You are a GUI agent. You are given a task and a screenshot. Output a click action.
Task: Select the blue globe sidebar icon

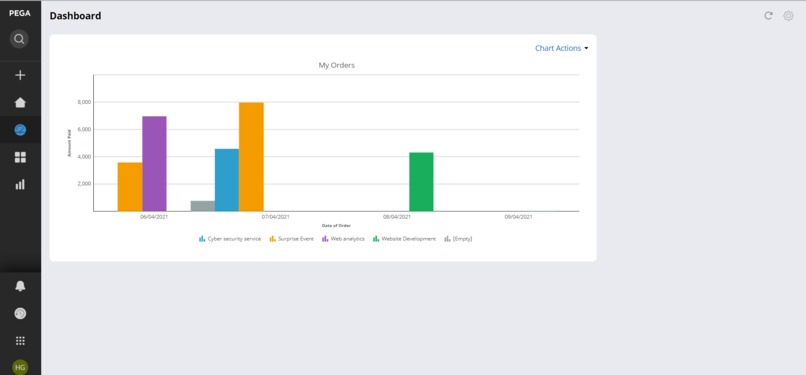click(20, 129)
